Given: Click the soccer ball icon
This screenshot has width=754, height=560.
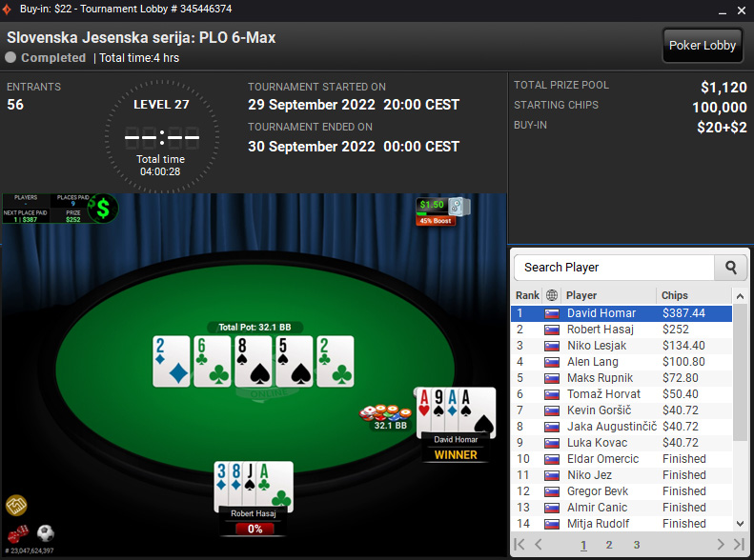Looking at the screenshot, I should coord(46,533).
